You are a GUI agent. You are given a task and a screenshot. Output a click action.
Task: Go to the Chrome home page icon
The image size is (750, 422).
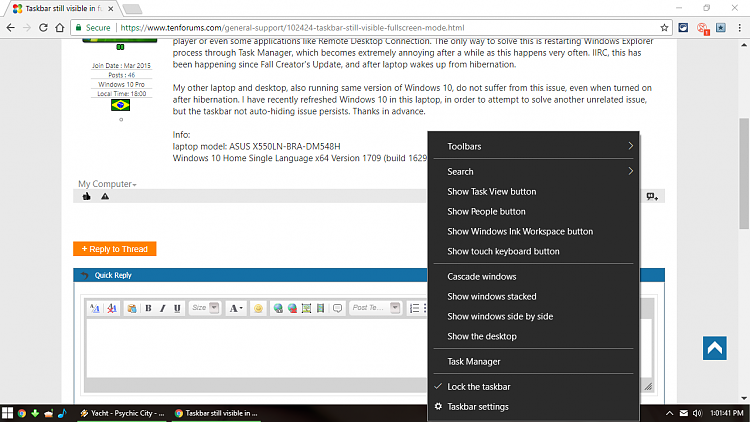(60, 28)
